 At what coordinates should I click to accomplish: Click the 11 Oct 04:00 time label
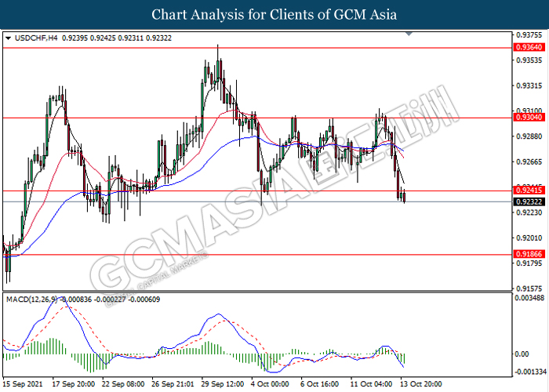click(x=371, y=384)
